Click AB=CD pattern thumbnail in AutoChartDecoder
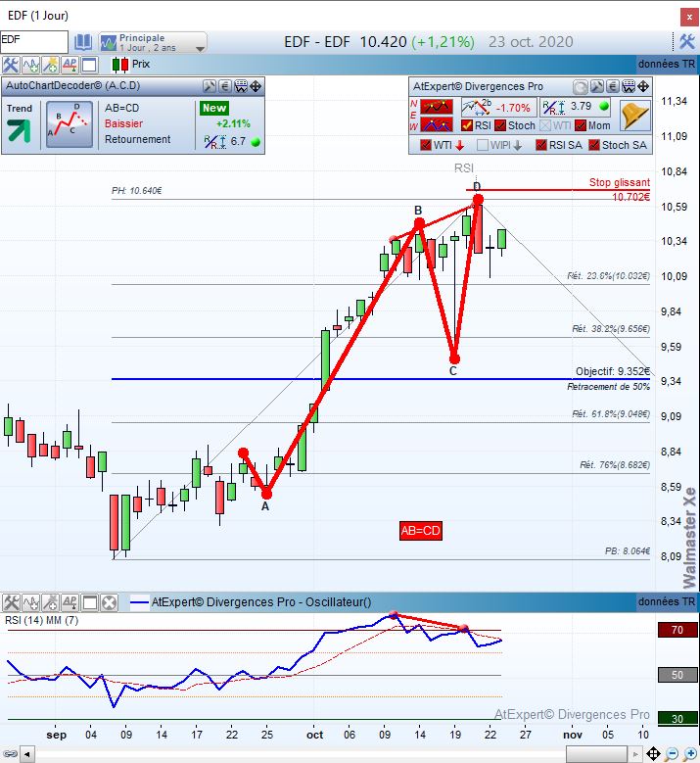The height and width of the screenshot is (763, 700). click(70, 124)
